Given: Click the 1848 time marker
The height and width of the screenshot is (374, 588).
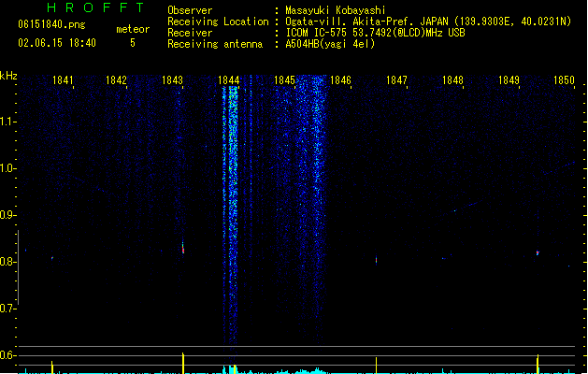Looking at the screenshot, I should click(x=452, y=80).
